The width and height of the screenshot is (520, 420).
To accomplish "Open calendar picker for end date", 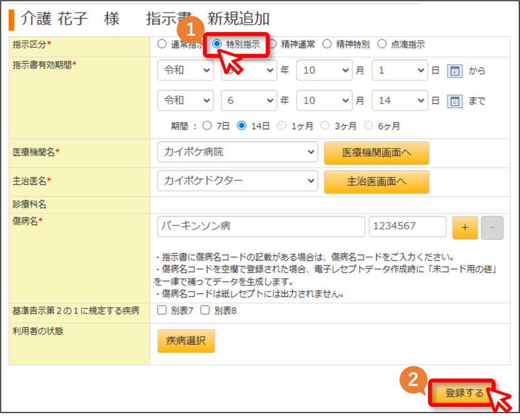I will pos(455,101).
